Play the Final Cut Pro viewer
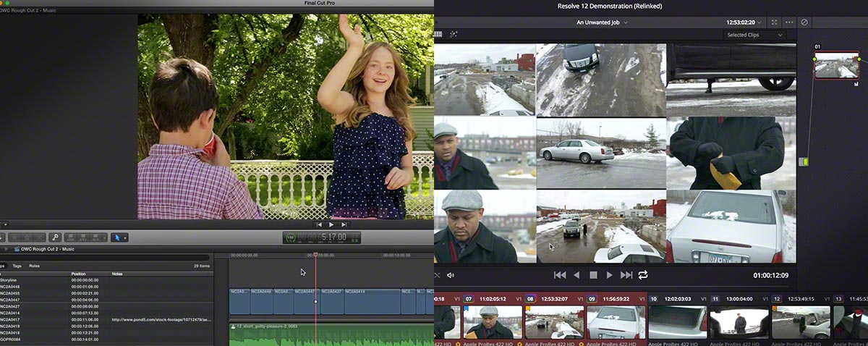This screenshot has width=868, height=346. pyautogui.click(x=331, y=225)
